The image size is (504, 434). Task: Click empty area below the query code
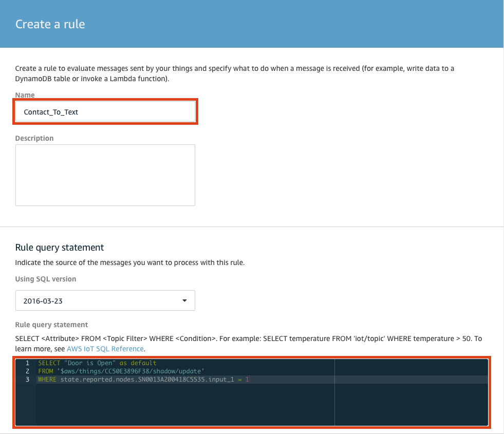185,405
